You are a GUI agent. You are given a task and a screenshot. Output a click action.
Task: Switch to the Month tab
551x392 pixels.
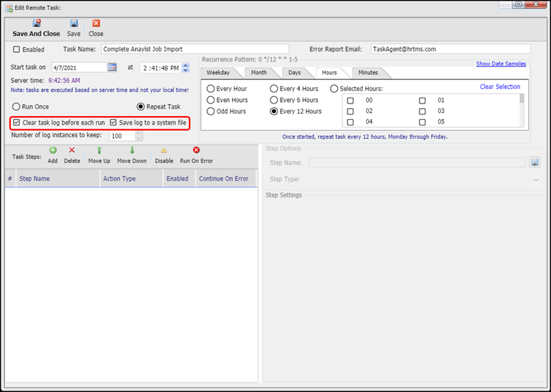pyautogui.click(x=259, y=73)
